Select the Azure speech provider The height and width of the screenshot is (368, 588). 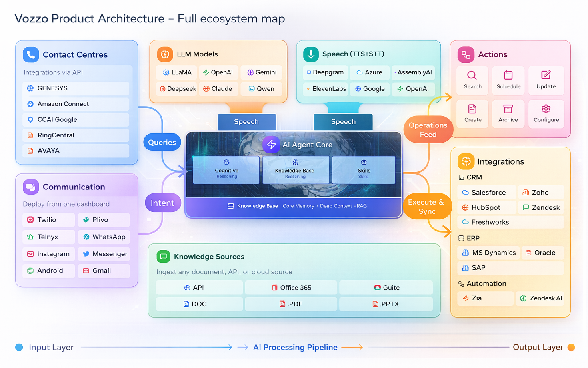coord(370,72)
